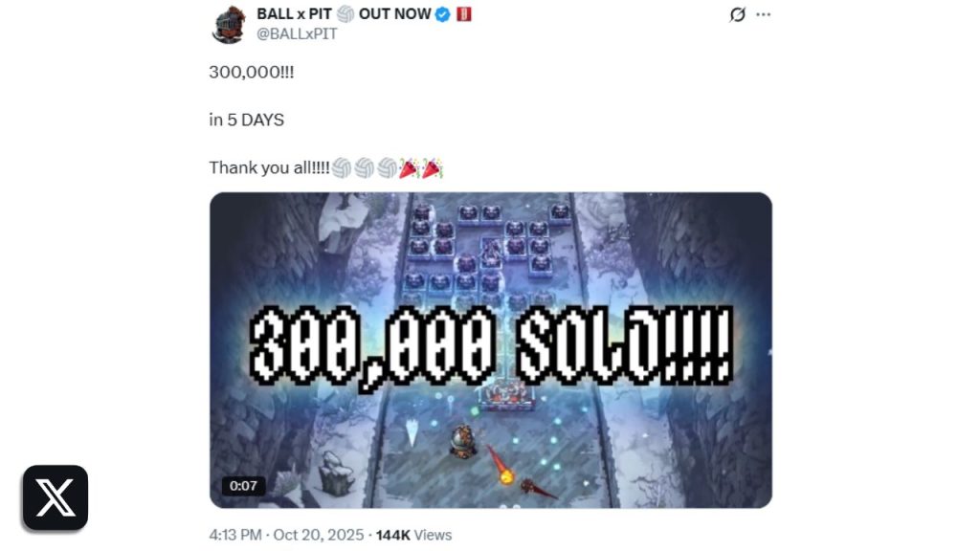Click the red affiliate badge beside the name
Screen dimensions: 980x551
(x=464, y=13)
